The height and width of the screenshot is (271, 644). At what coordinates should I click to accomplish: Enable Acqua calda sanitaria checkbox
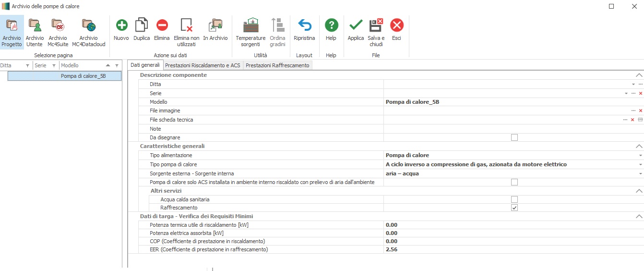tap(514, 199)
